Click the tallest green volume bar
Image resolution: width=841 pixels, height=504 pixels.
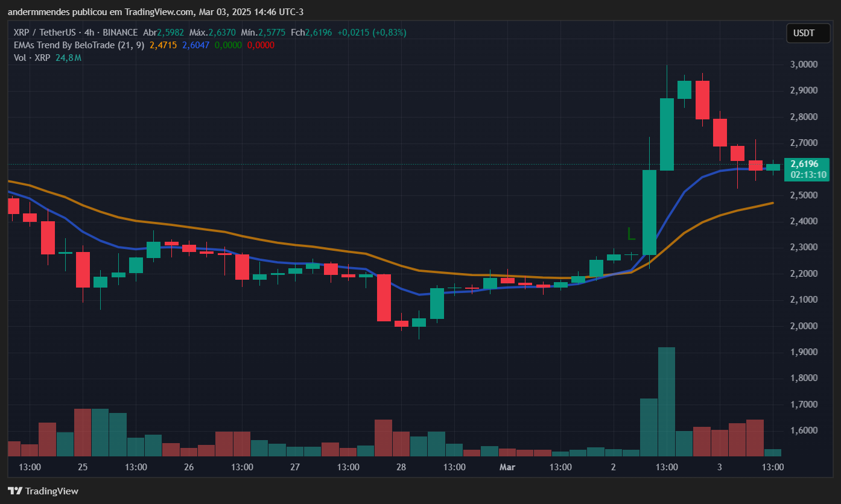[x=667, y=402]
